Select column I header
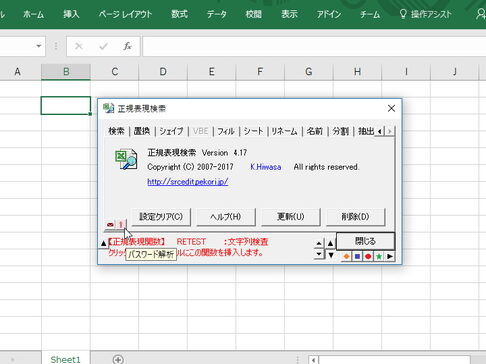This screenshot has height=364, width=486. coord(406,72)
